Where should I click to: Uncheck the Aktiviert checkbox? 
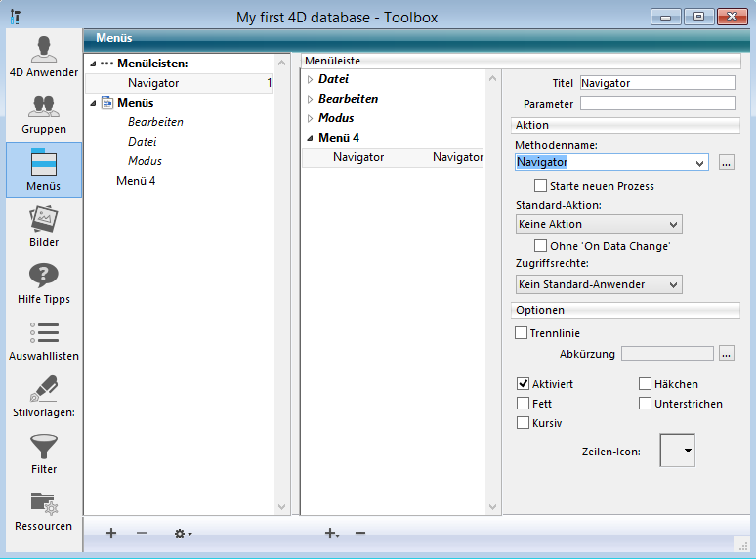point(524,384)
